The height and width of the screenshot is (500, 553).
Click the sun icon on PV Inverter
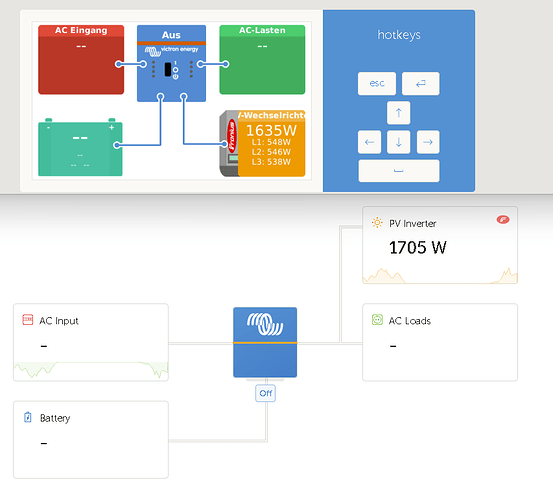(377, 223)
